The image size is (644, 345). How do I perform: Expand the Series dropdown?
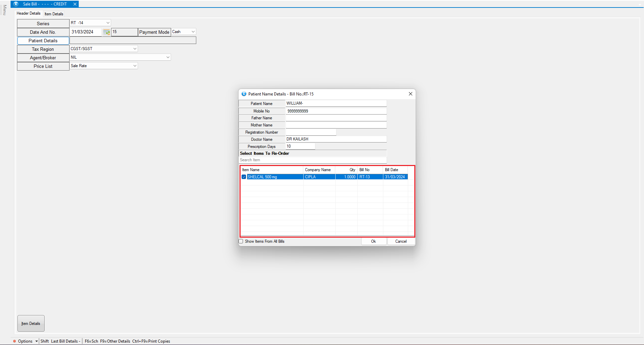pyautogui.click(x=108, y=23)
